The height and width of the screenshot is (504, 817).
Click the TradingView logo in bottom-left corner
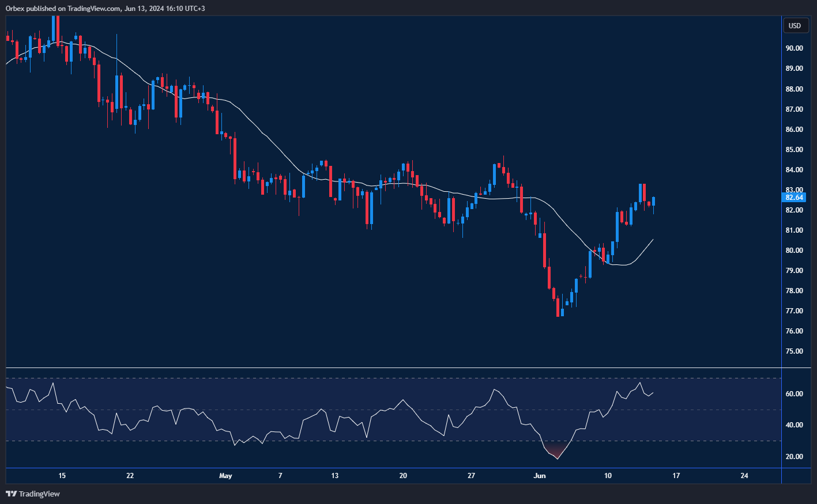click(x=33, y=494)
